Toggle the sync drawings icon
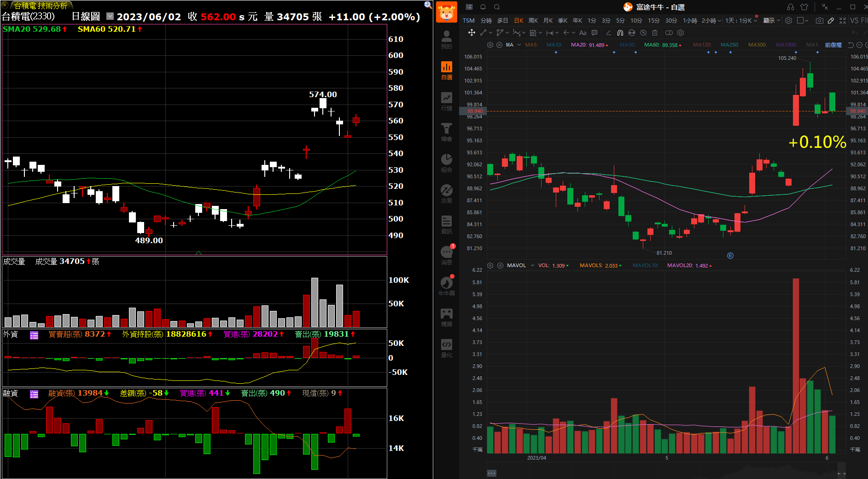 (x=632, y=33)
